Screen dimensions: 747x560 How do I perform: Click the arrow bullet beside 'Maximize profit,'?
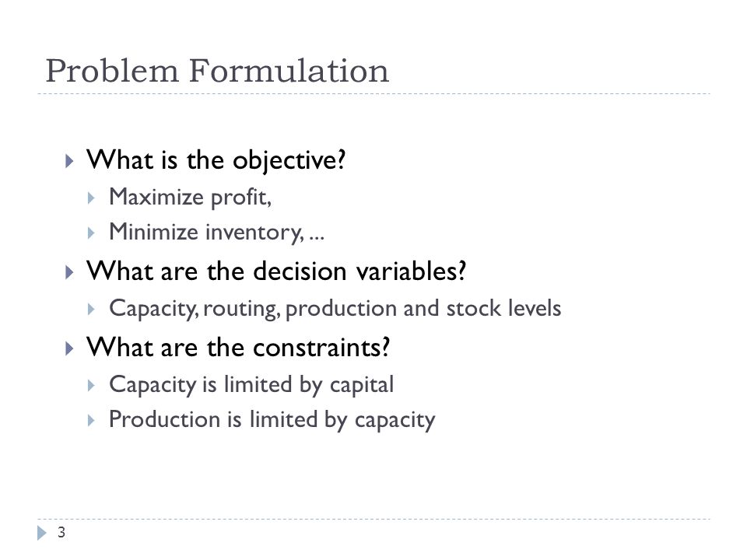coord(92,198)
